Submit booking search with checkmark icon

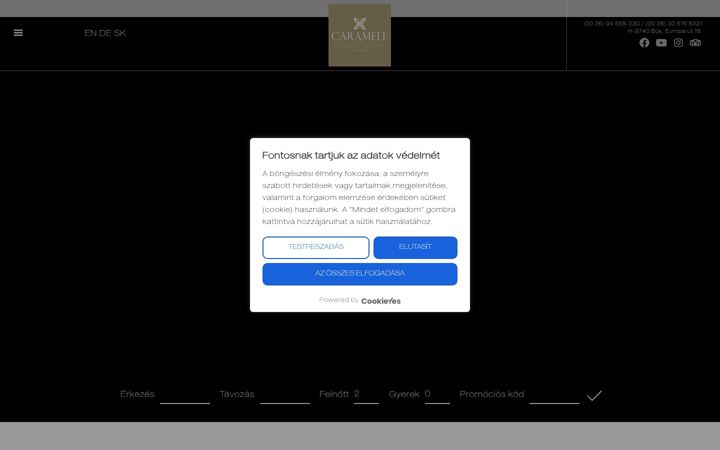pos(594,395)
